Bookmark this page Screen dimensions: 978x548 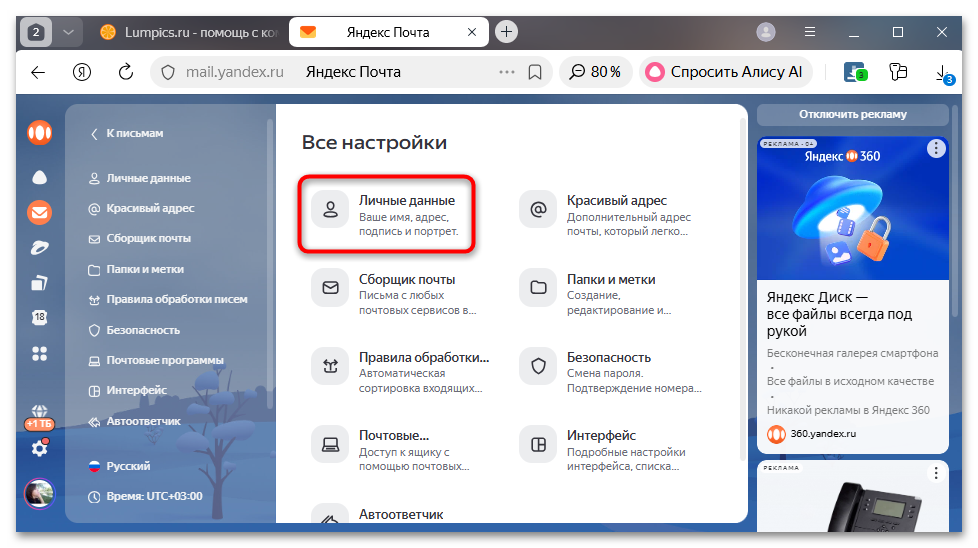[535, 72]
